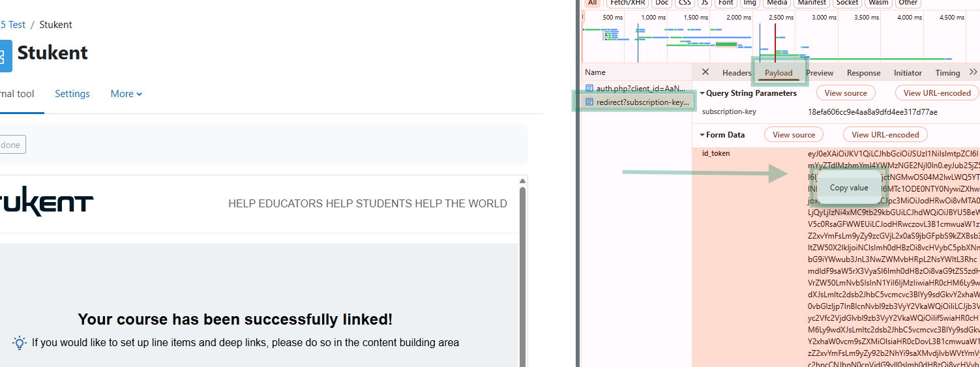Click 'Your course has been successfully linked!' heading
980x367 pixels.
coord(235,319)
